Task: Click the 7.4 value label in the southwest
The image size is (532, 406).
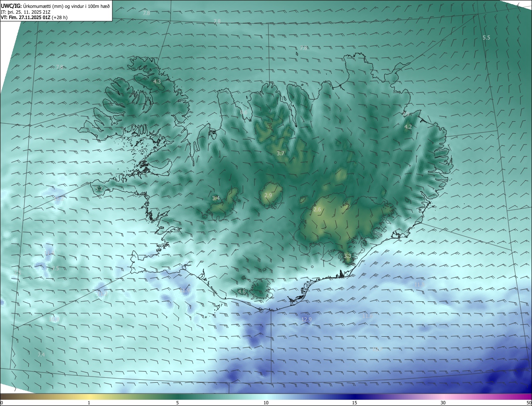Action: pyautogui.click(x=41, y=355)
